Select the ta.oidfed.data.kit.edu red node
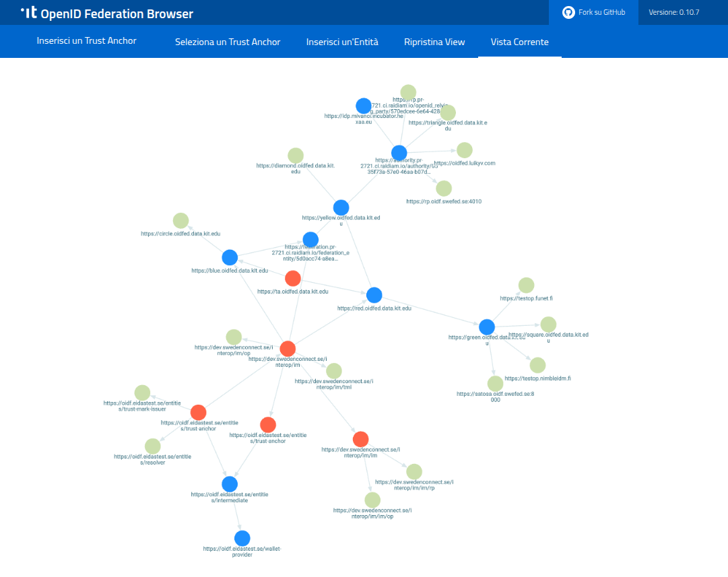This screenshot has width=728, height=577. coord(293,278)
